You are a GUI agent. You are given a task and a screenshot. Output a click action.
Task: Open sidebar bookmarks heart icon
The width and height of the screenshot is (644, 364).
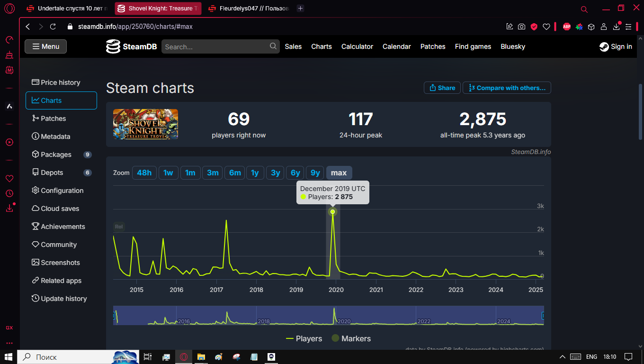tap(9, 179)
